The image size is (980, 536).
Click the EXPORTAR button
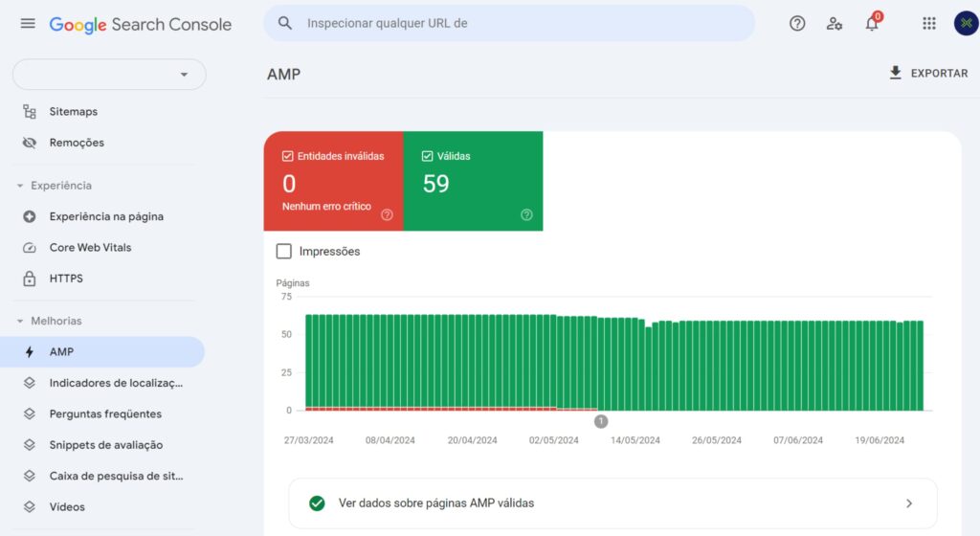(928, 73)
